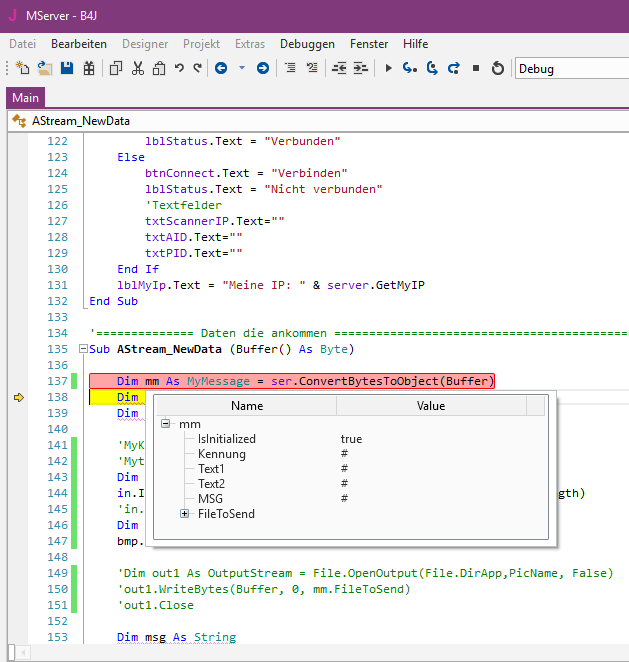Click the Name column header

click(x=247, y=406)
